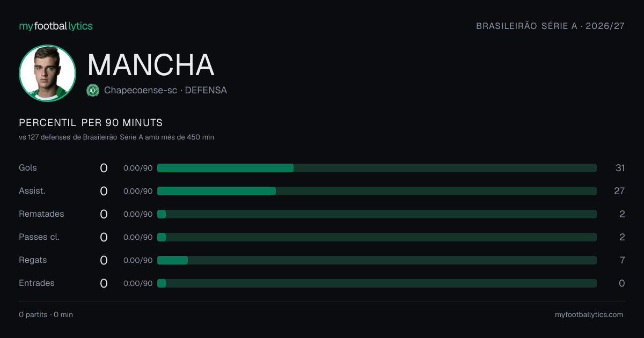The width and height of the screenshot is (644, 338).
Task: Click the Rematades percentile bar
Action: pyautogui.click(x=377, y=214)
